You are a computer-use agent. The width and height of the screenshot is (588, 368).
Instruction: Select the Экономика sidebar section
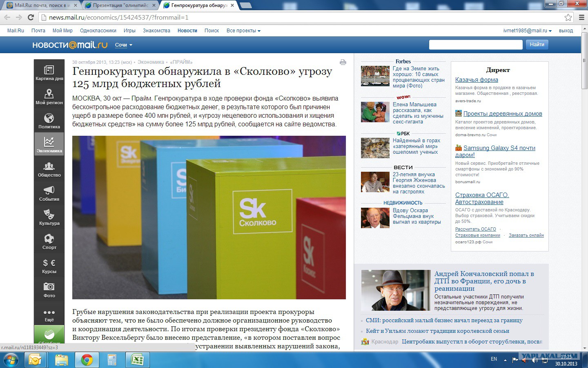[49, 144]
